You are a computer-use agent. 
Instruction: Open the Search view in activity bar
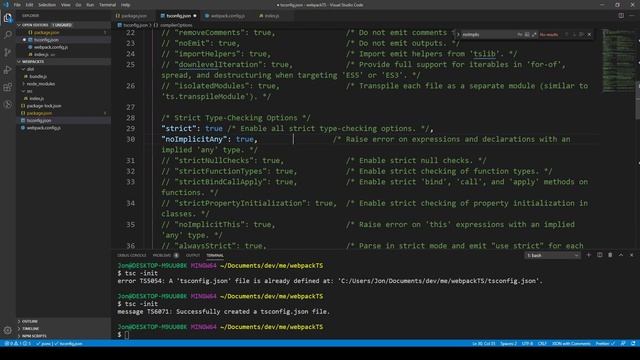click(8, 35)
